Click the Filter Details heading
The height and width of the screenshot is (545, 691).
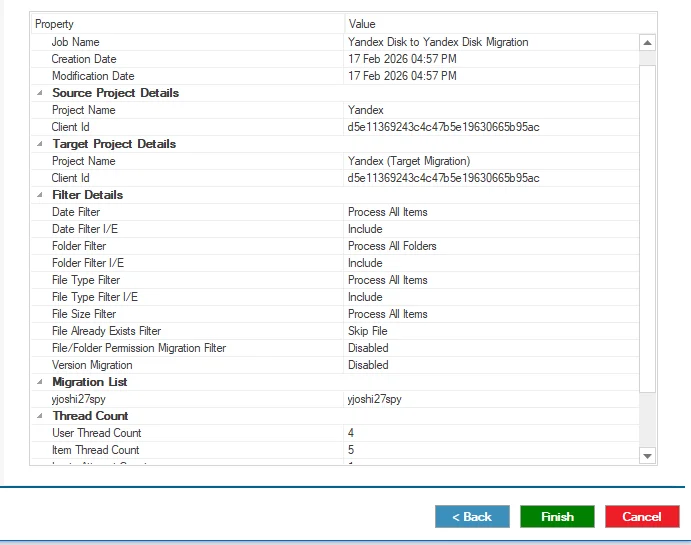pos(87,195)
